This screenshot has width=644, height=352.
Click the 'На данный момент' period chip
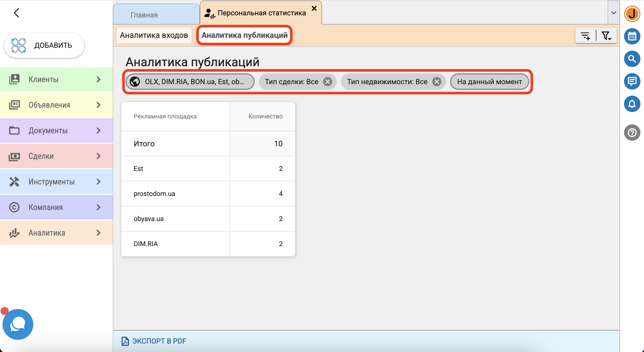(489, 82)
